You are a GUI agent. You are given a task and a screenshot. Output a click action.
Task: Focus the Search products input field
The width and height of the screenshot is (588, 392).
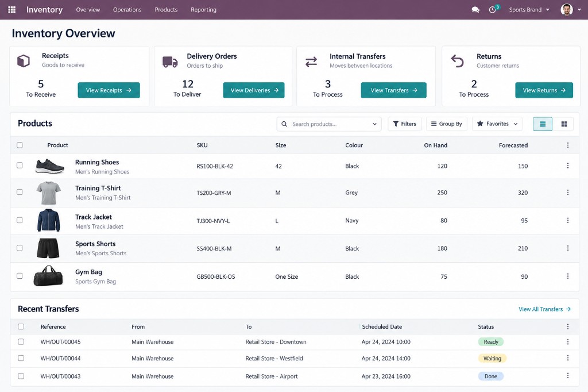tap(330, 124)
